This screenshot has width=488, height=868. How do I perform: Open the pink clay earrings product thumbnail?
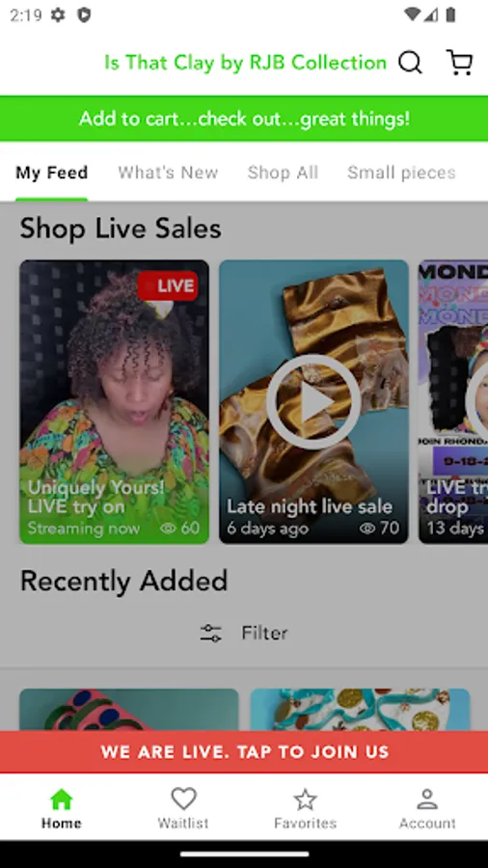pyautogui.click(x=129, y=710)
